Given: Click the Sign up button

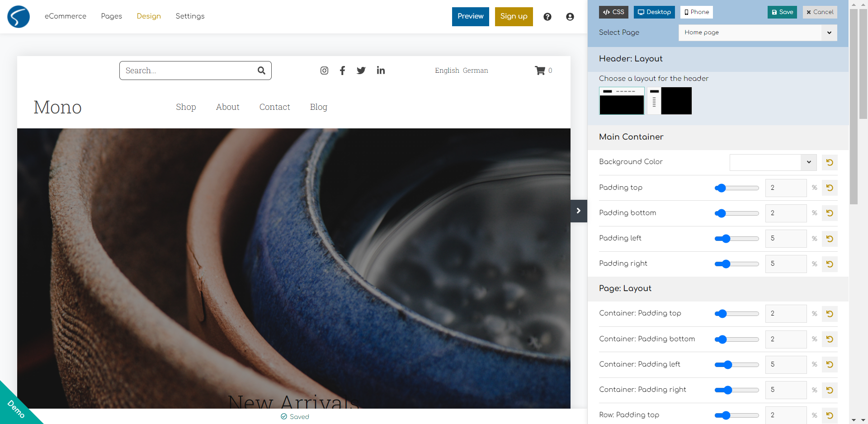Looking at the screenshot, I should [514, 17].
